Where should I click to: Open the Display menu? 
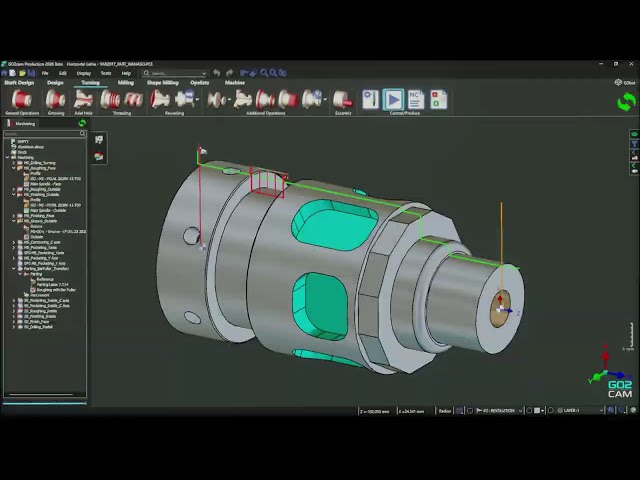tap(84, 73)
